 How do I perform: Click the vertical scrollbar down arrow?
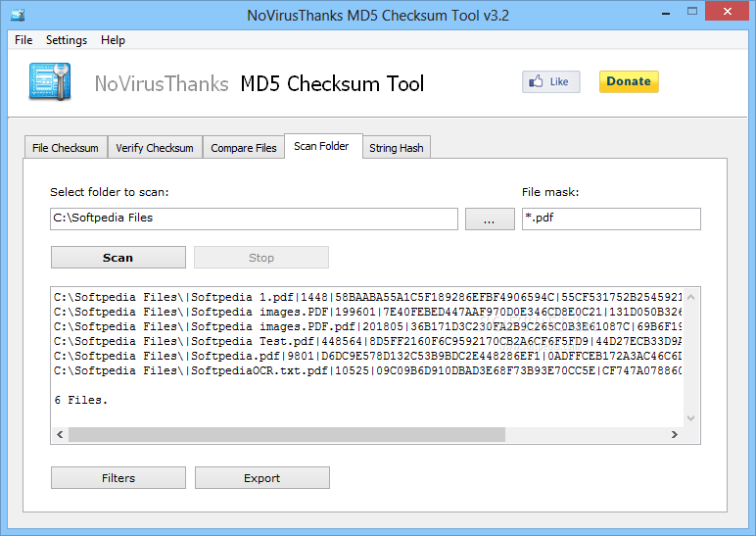tap(691, 418)
